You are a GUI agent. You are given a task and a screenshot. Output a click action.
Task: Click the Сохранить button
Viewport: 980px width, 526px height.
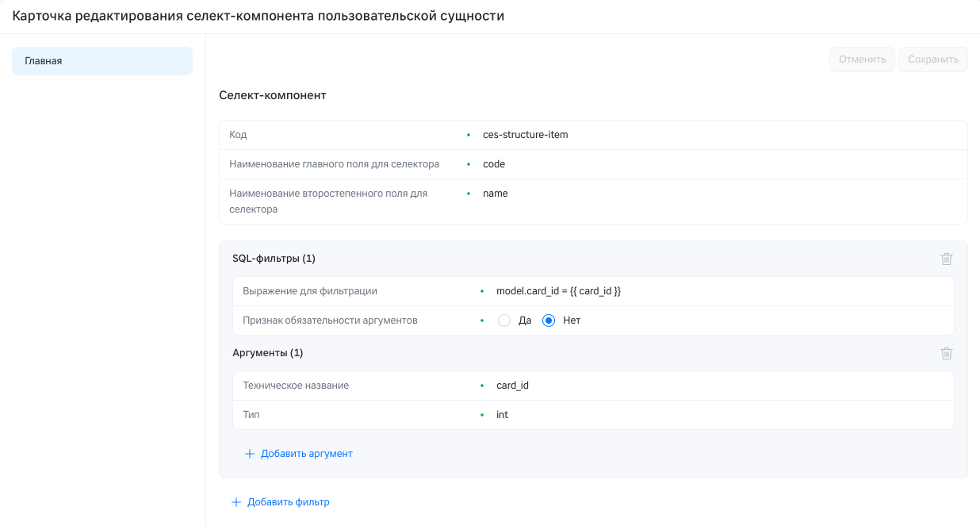[x=933, y=60]
